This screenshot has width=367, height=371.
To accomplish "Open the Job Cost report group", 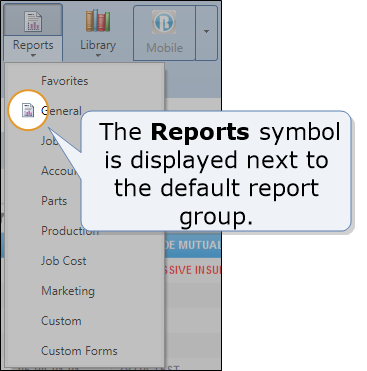I will click(64, 261).
